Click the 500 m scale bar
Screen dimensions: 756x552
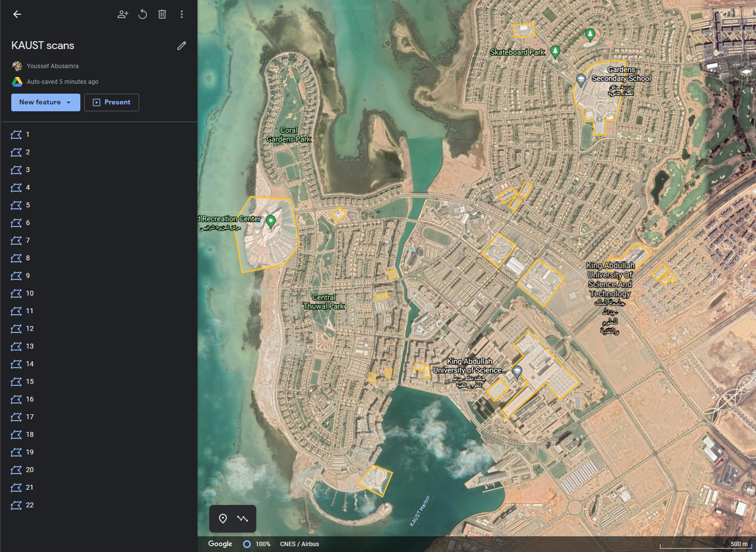tap(706, 545)
